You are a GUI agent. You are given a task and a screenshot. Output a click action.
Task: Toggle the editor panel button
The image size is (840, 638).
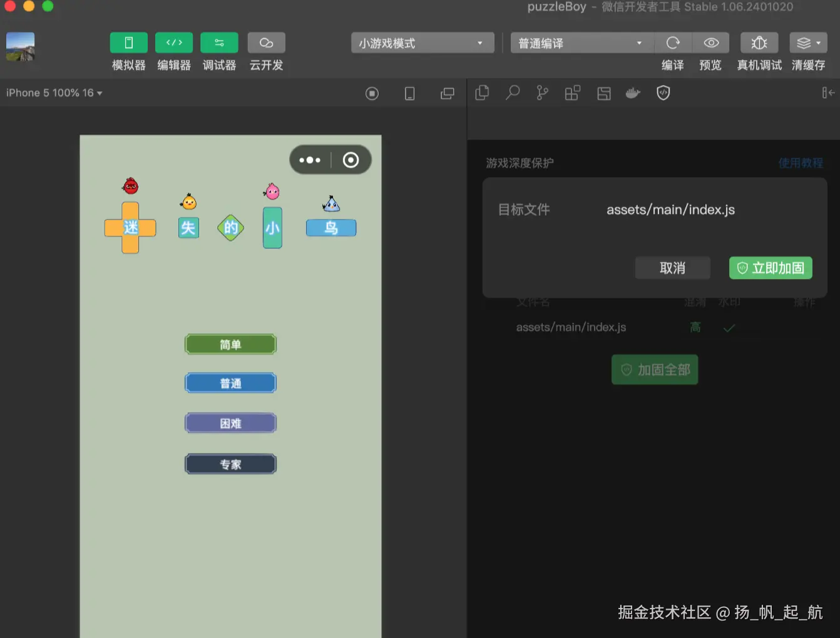[x=174, y=43]
